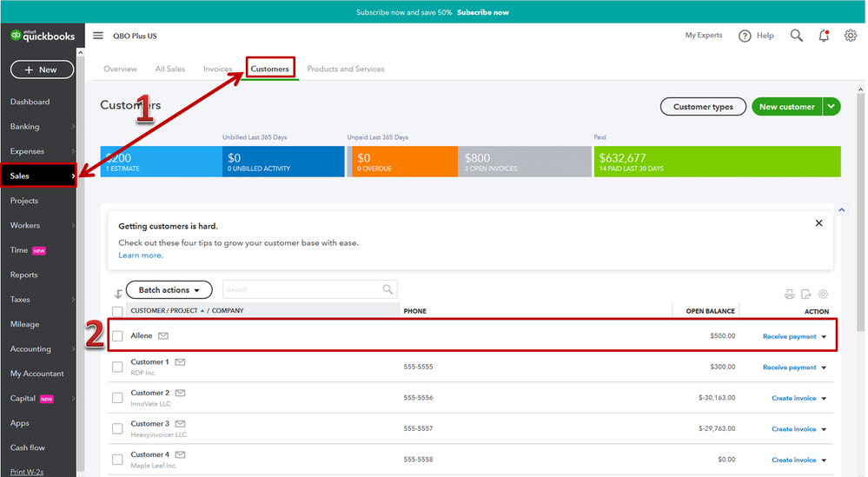This screenshot has width=868, height=477.
Task: Open the settings gear icon in header
Action: click(x=851, y=36)
